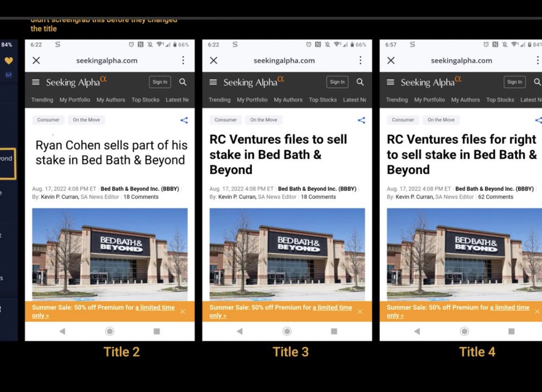Image resolution: width=542 pixels, height=392 pixels.
Task: Click headline 'RC Ventures files for right to sell'
Action: (462, 155)
